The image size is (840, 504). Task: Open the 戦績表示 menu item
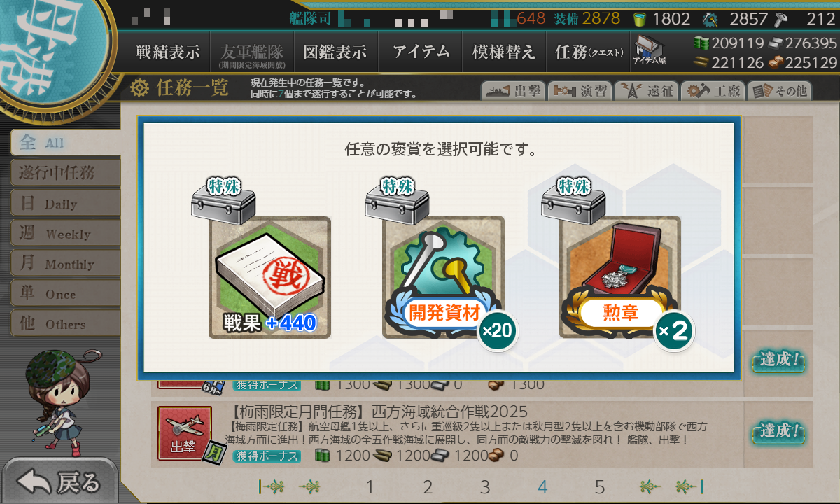click(x=168, y=51)
